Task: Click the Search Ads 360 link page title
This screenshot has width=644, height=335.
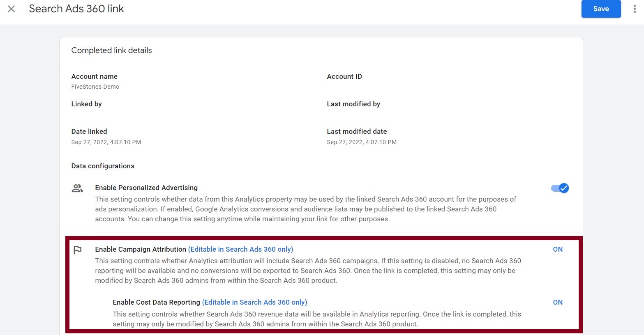Action: 76,9
